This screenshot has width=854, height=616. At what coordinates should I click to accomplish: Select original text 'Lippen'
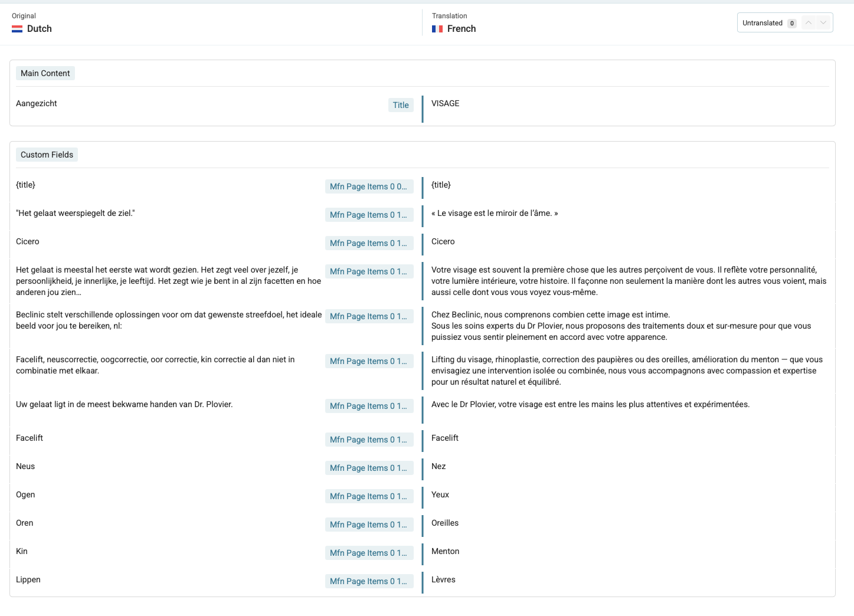28,580
